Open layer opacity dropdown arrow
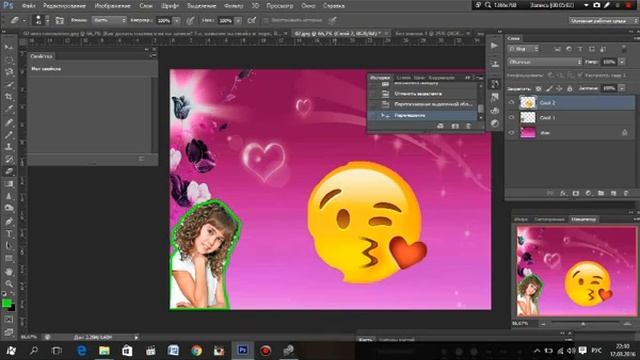The width and height of the screenshot is (640, 360). [x=622, y=62]
